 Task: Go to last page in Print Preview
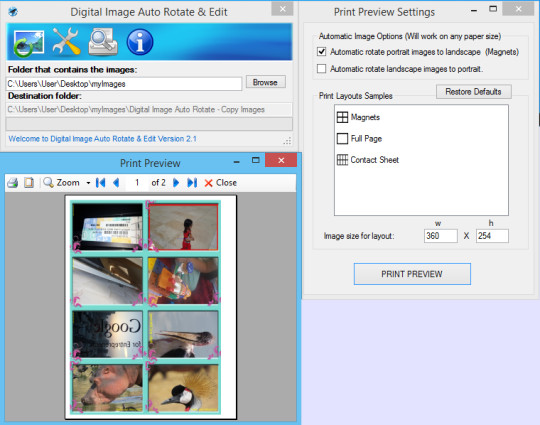[x=192, y=183]
